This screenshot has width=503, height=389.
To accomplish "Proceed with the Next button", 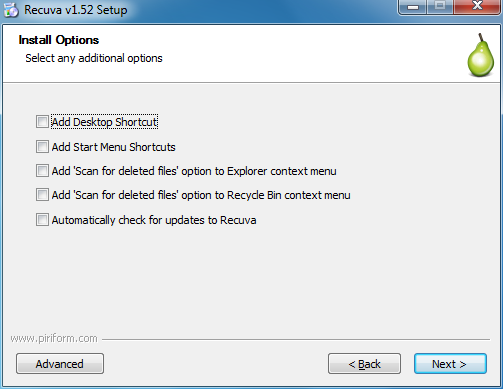I will [450, 364].
